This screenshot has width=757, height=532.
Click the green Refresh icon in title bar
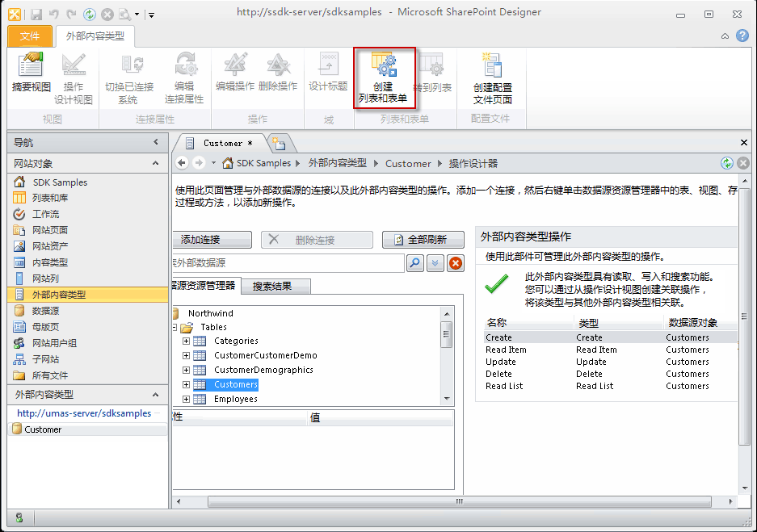[90, 15]
